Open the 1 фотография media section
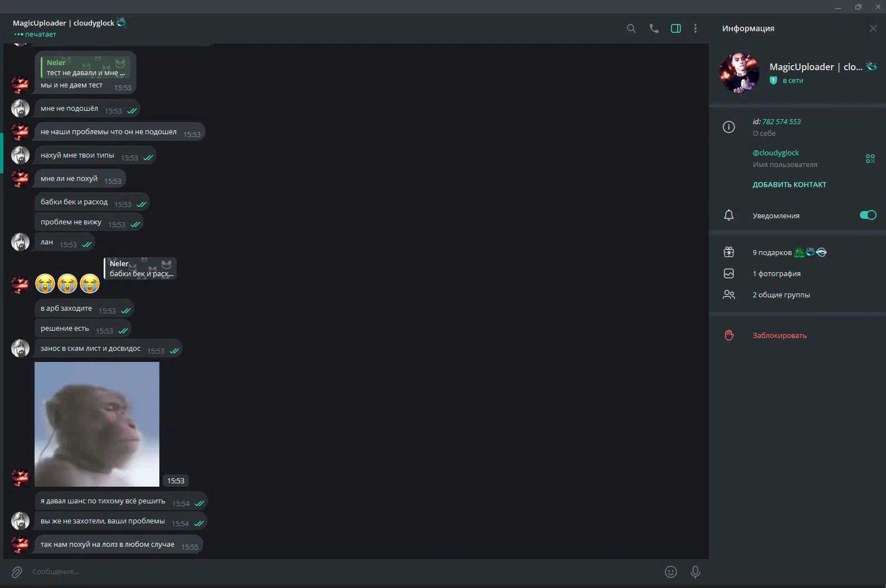 click(776, 273)
